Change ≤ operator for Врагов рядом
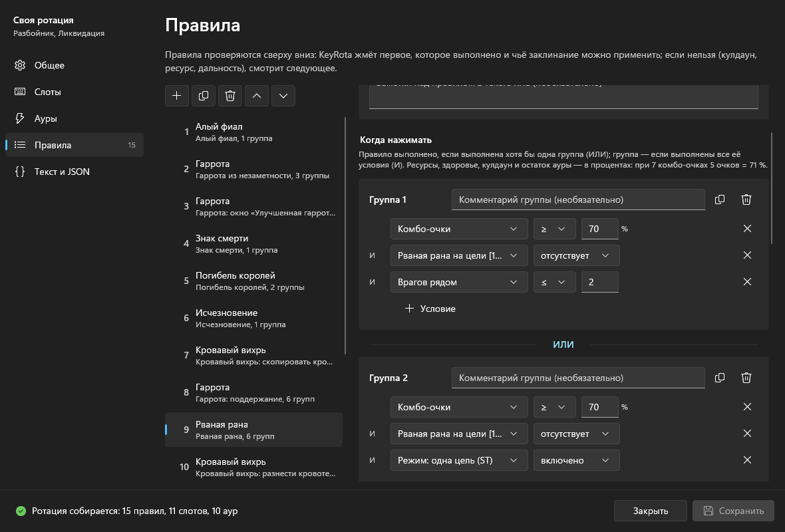Screen dimensions: 785x532 click(554, 282)
